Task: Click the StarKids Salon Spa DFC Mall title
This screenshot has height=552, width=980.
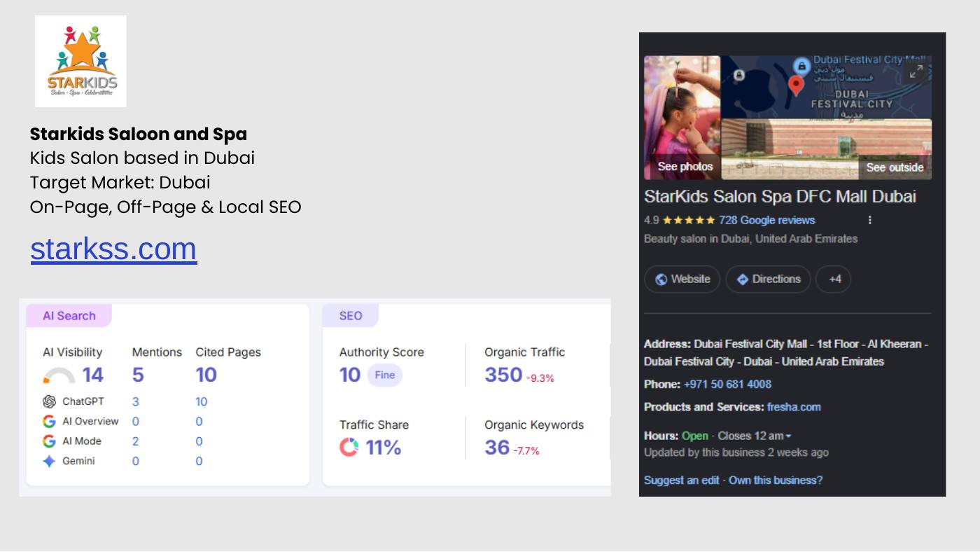Action: point(780,196)
